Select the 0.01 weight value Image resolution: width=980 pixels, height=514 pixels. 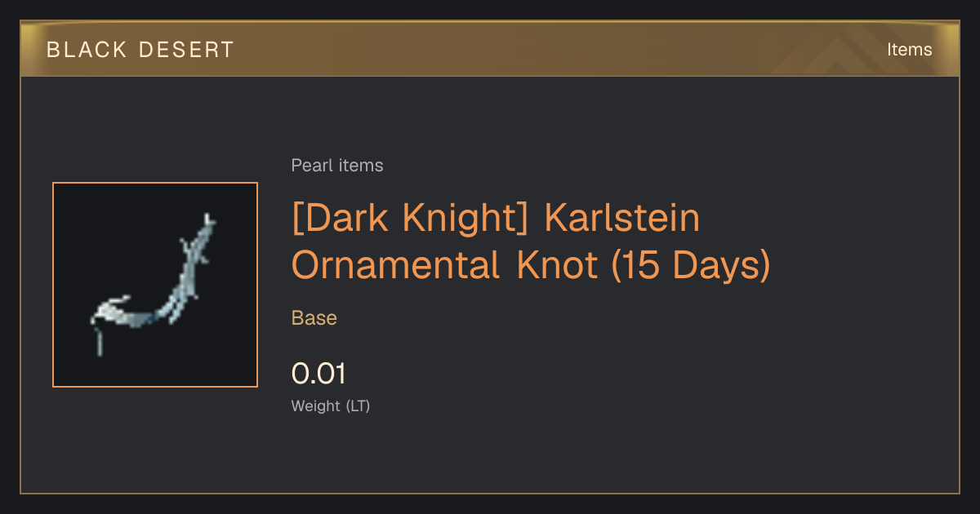point(318,374)
